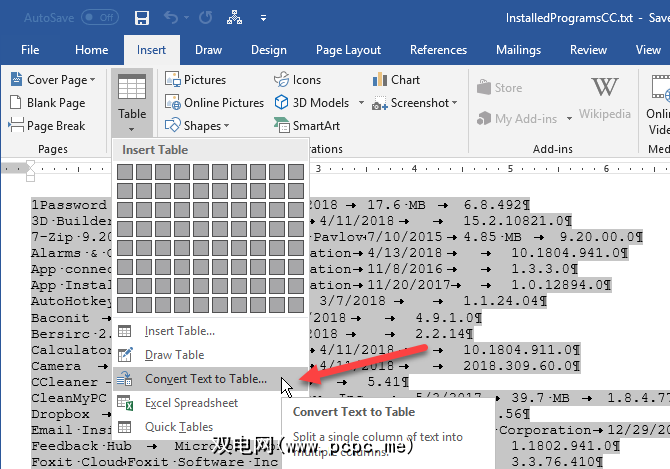Click the Undo arrow icon
The width and height of the screenshot is (670, 469).
173,18
